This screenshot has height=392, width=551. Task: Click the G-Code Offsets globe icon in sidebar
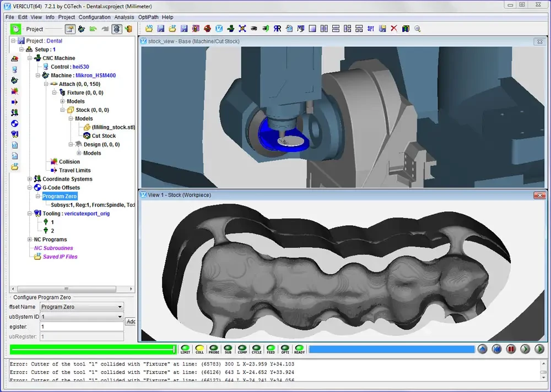[14, 124]
